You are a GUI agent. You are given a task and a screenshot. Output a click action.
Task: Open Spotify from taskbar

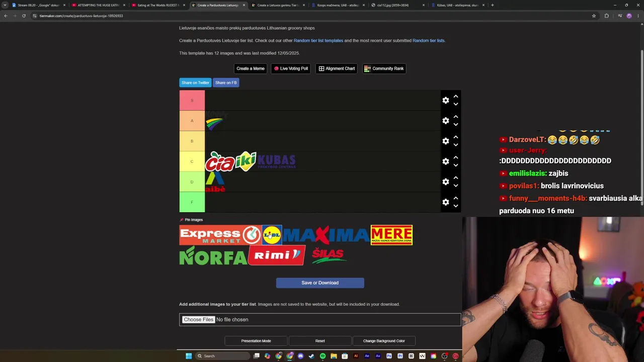[323, 356]
